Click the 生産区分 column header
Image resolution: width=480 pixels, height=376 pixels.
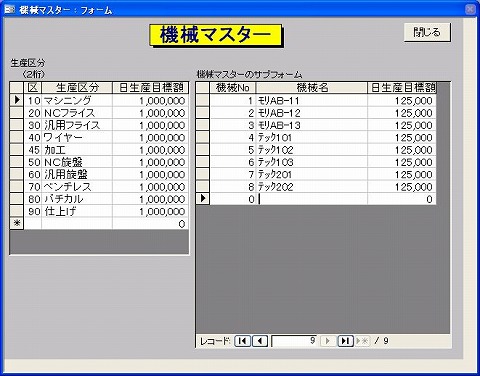pos(77,88)
